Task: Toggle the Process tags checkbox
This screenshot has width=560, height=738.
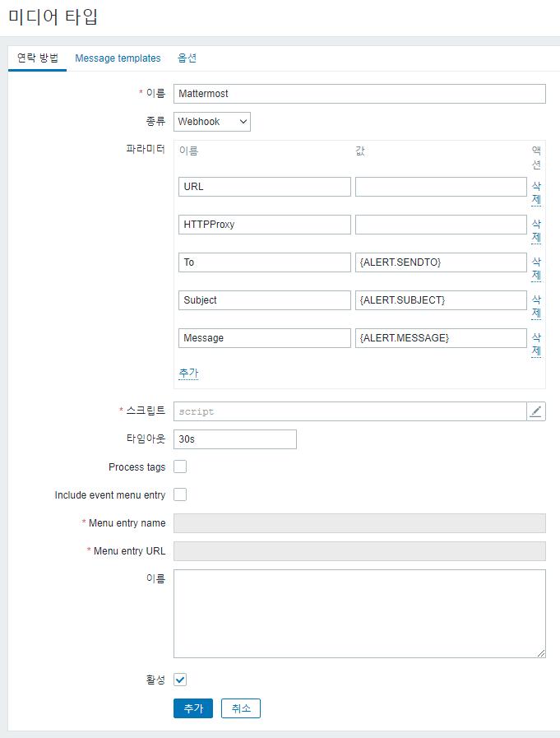Action: pos(180,466)
